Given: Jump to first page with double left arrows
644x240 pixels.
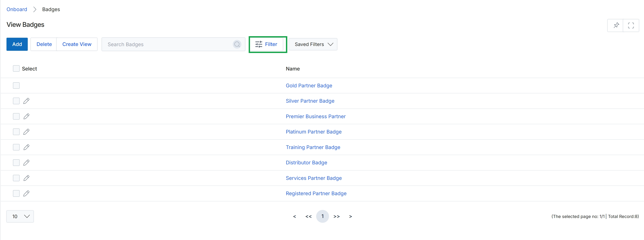Looking at the screenshot, I should coord(309,216).
